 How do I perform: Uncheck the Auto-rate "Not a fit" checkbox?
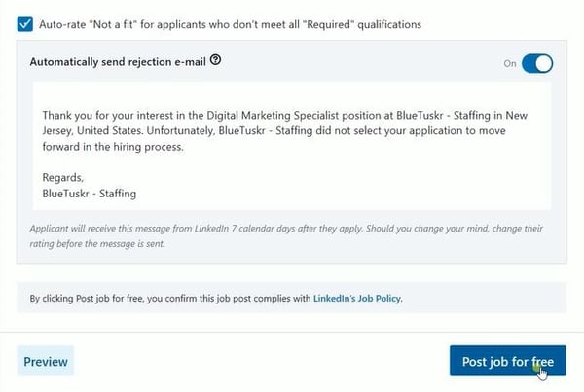tap(25, 24)
